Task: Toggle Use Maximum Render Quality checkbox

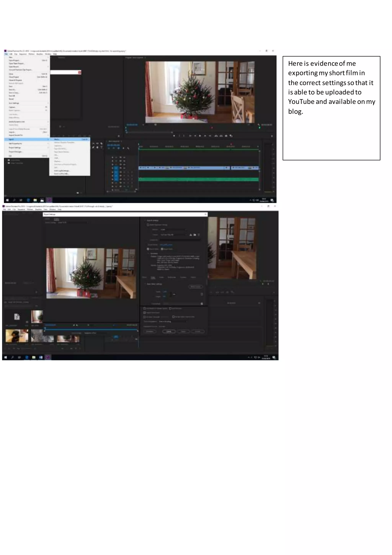Action: tap(144, 308)
